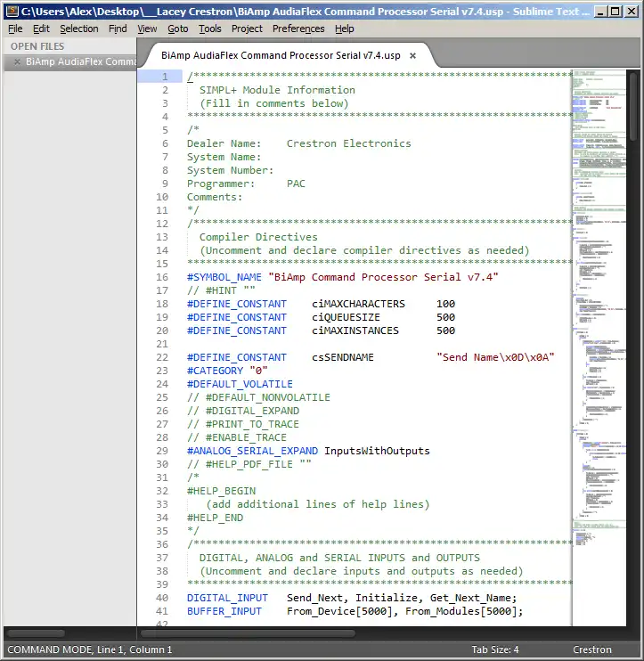Click the text 'SIMPL+ Module Information'

point(277,90)
